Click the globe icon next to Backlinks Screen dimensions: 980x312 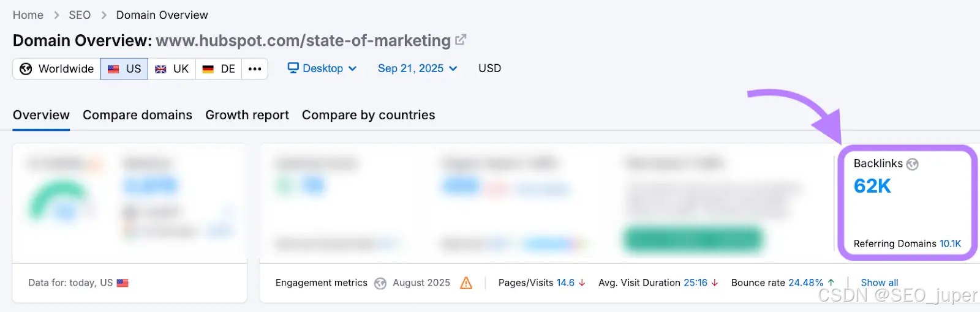point(912,164)
